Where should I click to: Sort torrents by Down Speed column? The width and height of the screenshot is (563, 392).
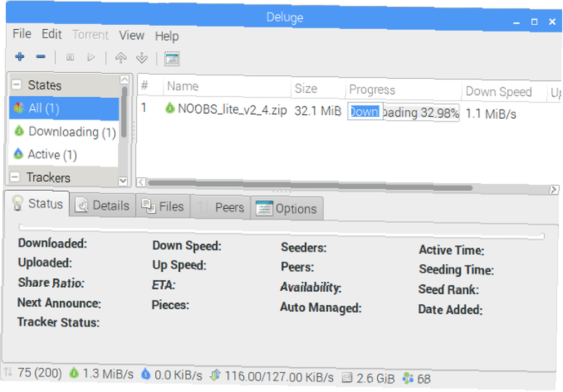tap(504, 92)
